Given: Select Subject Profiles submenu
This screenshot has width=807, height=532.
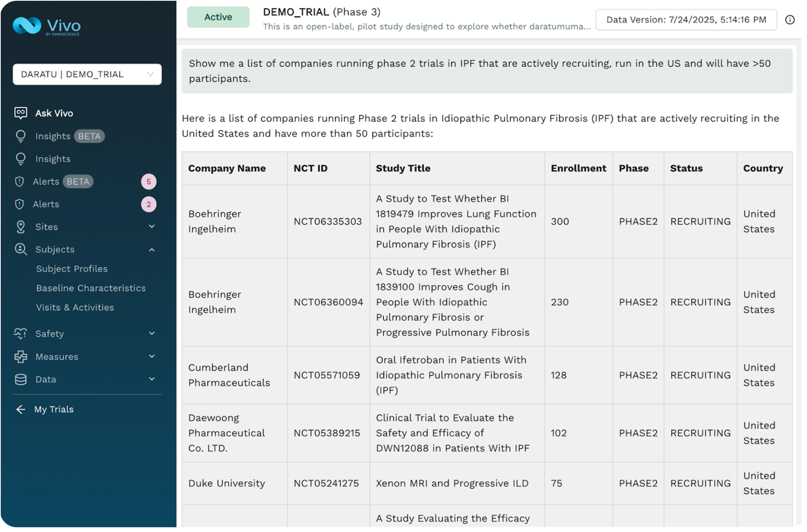Looking at the screenshot, I should pos(72,269).
